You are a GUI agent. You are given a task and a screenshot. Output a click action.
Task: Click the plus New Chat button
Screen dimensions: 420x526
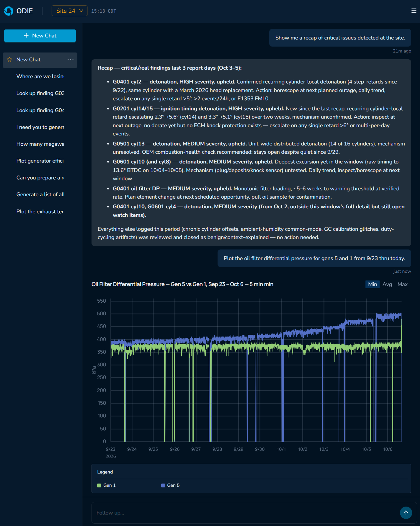pyautogui.click(x=40, y=36)
